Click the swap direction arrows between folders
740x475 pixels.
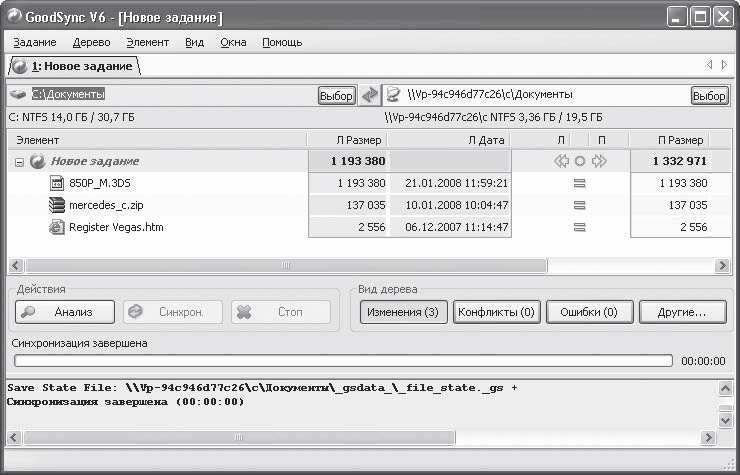tap(370, 95)
